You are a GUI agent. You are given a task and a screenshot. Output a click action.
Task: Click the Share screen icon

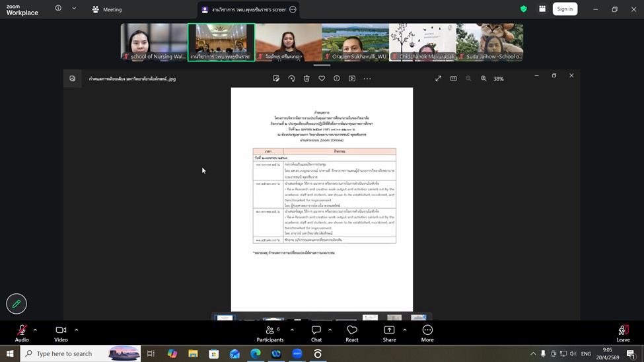389,331
